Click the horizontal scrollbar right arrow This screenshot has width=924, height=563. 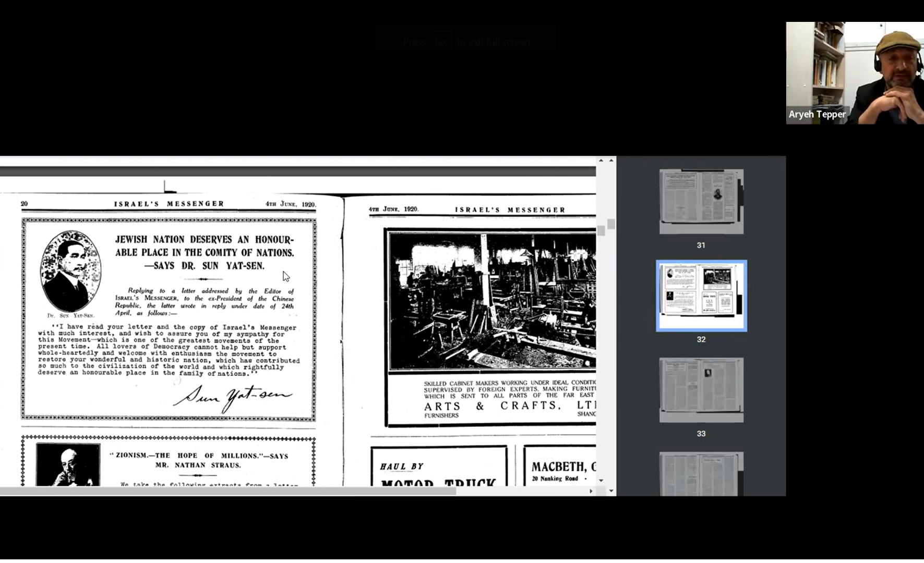[591, 491]
